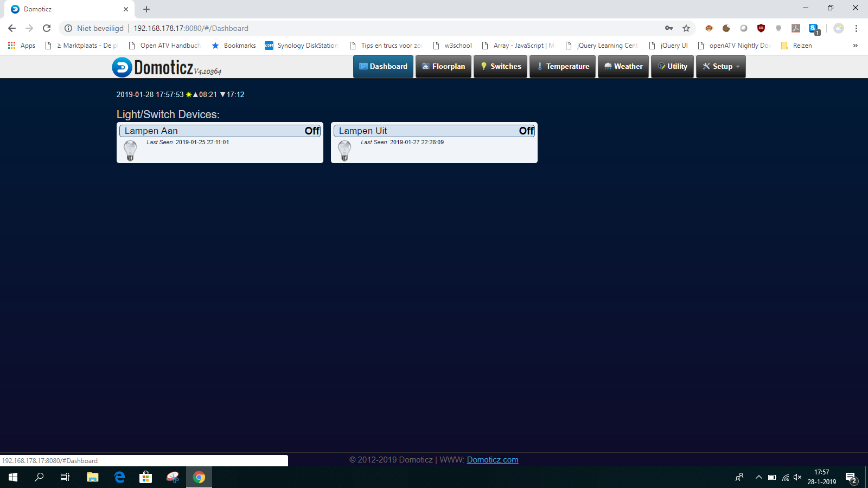This screenshot has width=868, height=488.
Task: Open the Marktplaats bookmark
Action: 81,46
